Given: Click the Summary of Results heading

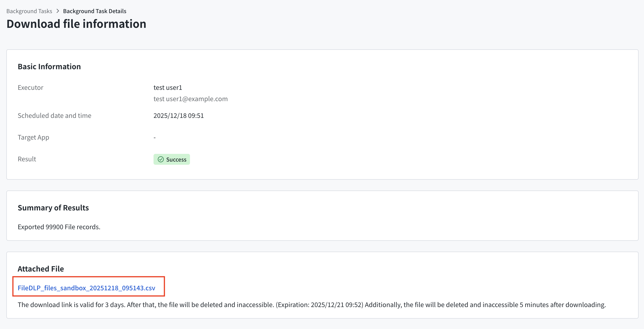Looking at the screenshot, I should click(53, 207).
